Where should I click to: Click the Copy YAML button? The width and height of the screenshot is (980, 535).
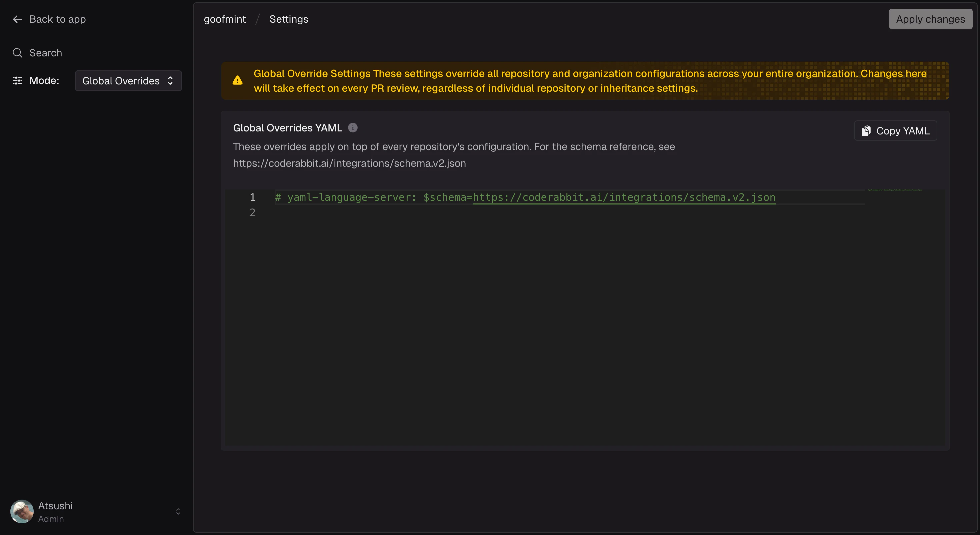pos(896,131)
